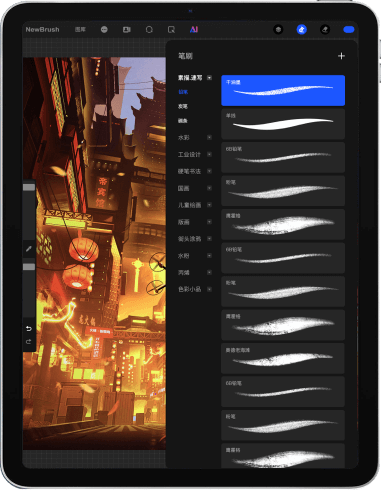Collapse the 素描速写 brush category

[x=209, y=78]
